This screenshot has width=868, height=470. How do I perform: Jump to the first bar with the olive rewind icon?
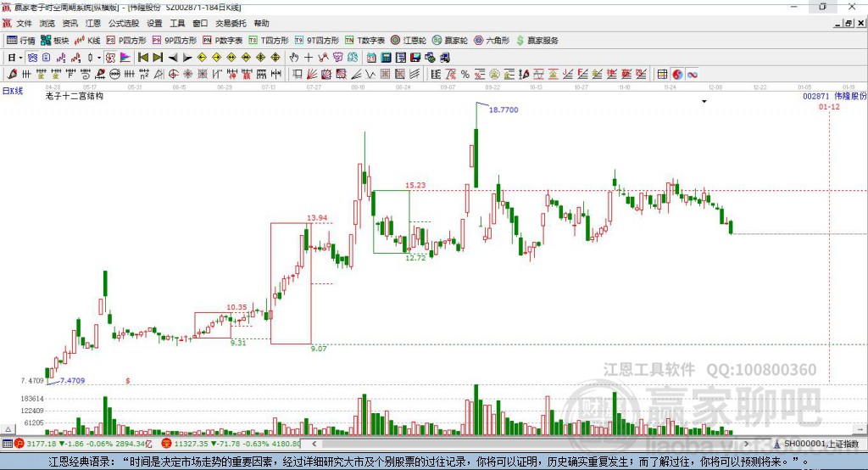pyautogui.click(x=142, y=58)
